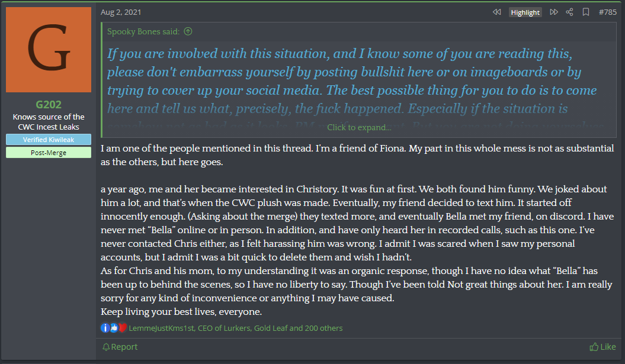The image size is (625, 364).
Task: Expand the quote with Click to expand
Action: (359, 127)
